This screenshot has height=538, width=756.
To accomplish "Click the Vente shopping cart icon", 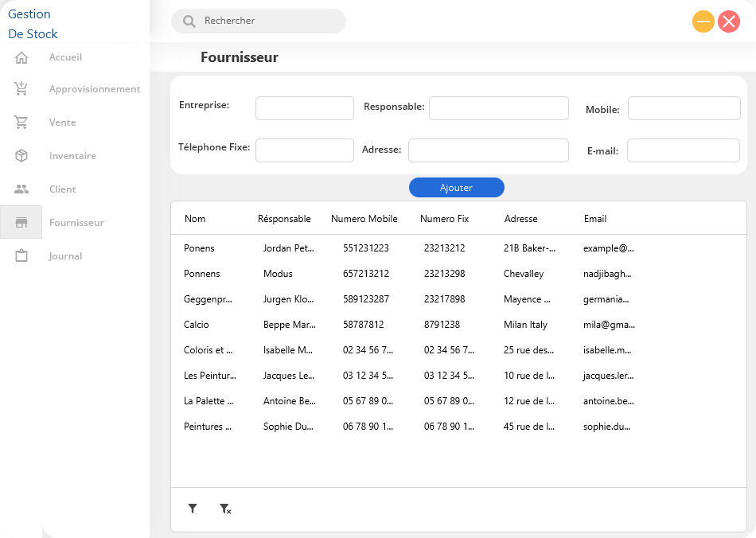I will coord(21,122).
